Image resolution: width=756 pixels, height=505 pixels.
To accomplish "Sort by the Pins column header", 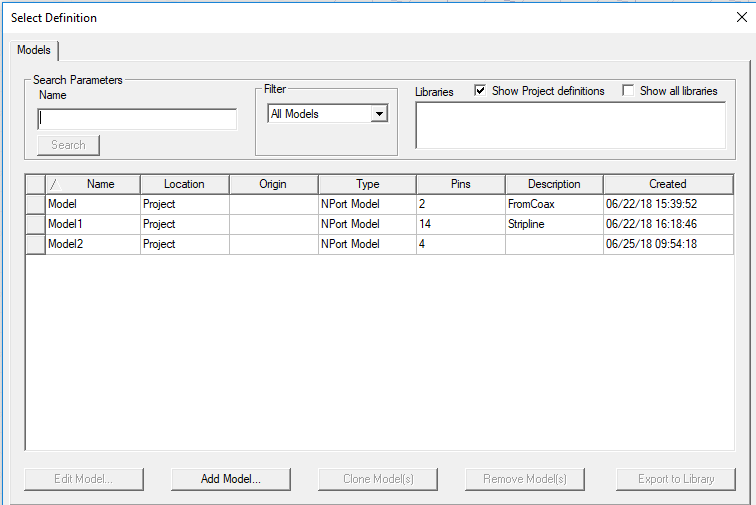I will pyautogui.click(x=460, y=184).
